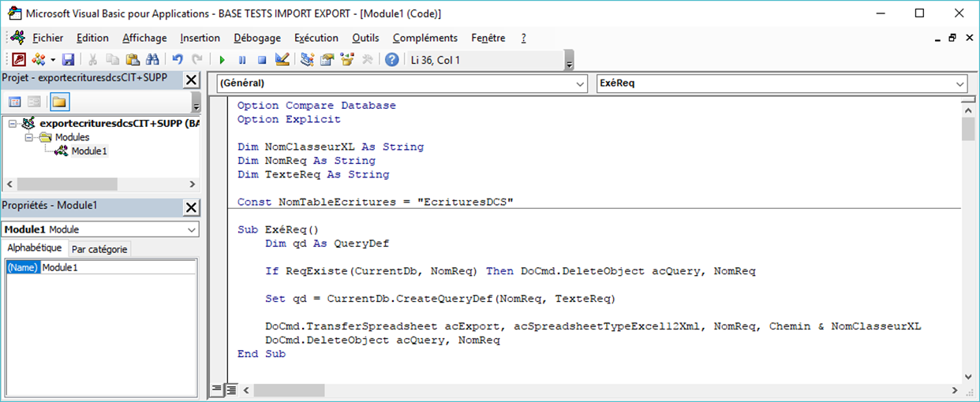
Task: Click the Toolbox icon in toolbar
Action: click(x=366, y=59)
